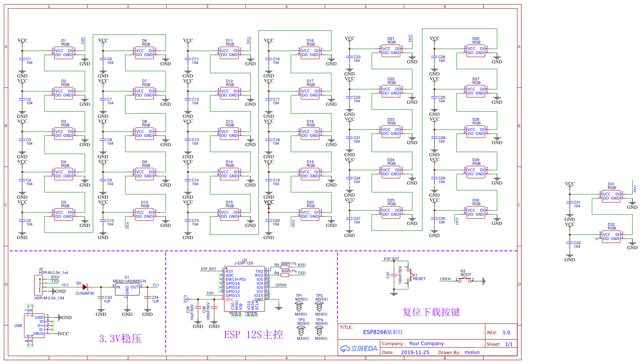Viewport: 642px width, 364px height.
Task: Select the D30 RGB LED symbol
Action: coord(476,212)
